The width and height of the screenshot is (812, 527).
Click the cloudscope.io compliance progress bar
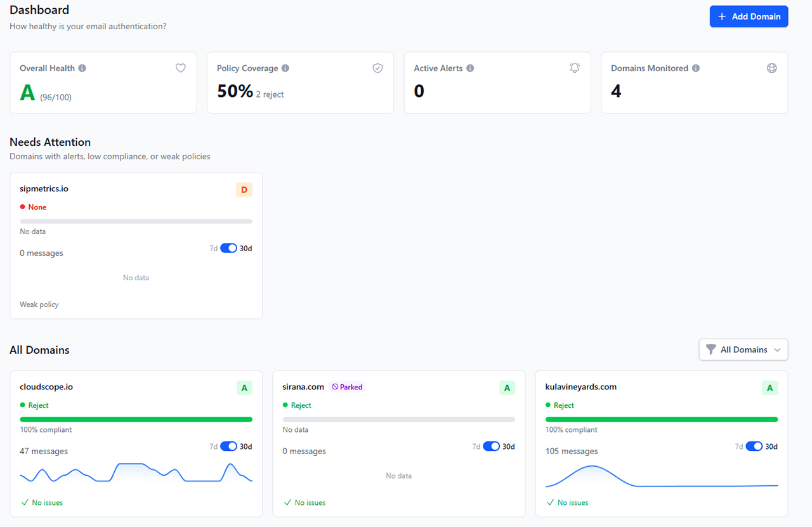point(136,419)
